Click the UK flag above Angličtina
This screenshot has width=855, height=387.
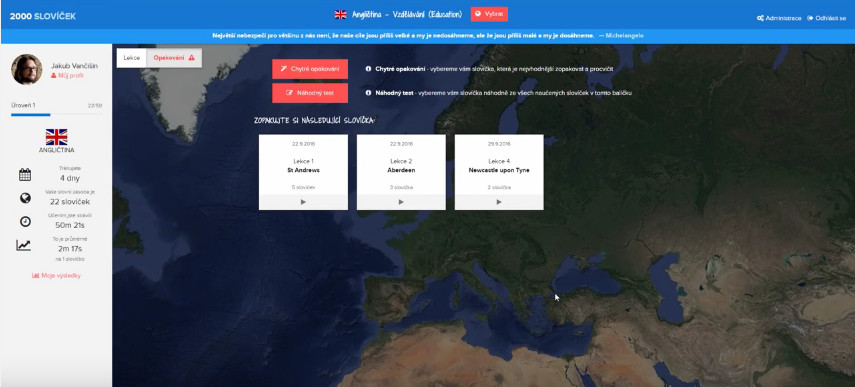(x=56, y=137)
